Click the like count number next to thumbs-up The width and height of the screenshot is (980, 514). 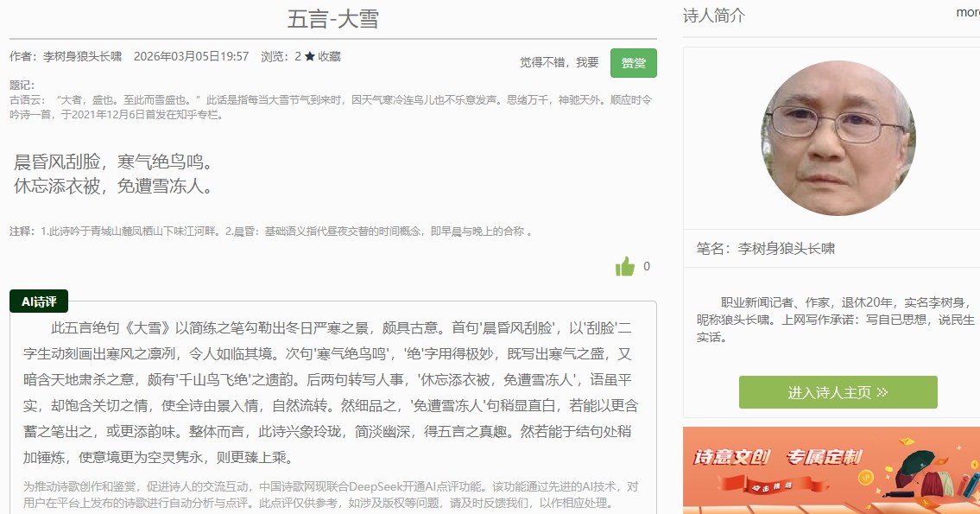click(x=647, y=267)
